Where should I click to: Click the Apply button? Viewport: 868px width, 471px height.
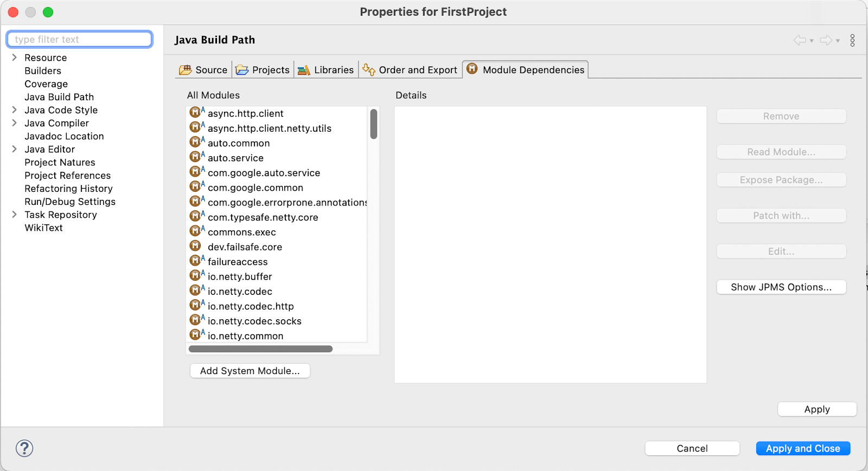(817, 409)
